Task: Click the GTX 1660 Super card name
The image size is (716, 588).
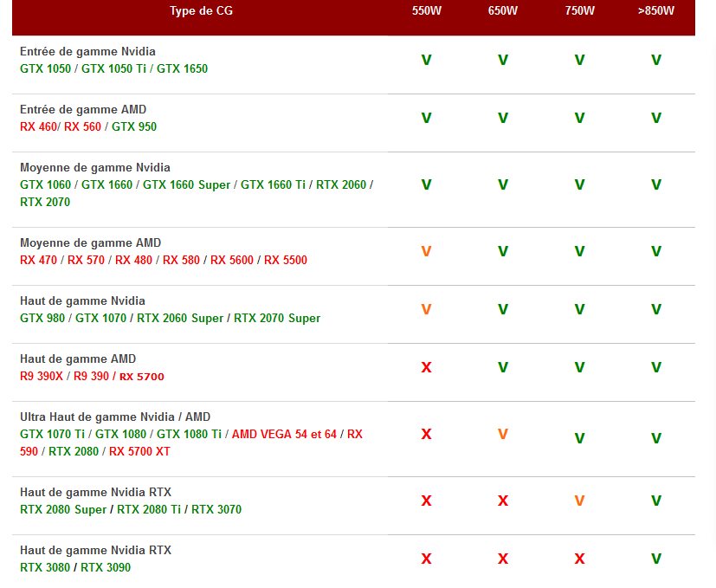Action: point(187,185)
